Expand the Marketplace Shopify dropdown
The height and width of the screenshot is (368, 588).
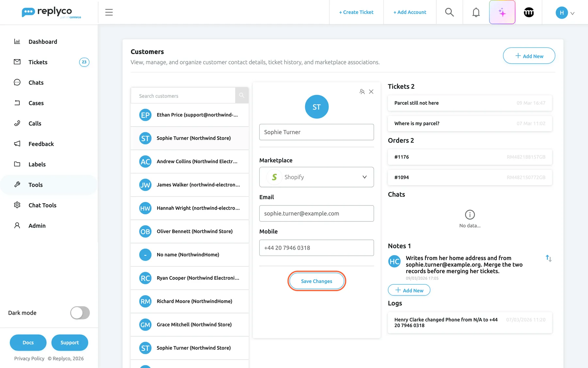pyautogui.click(x=317, y=177)
